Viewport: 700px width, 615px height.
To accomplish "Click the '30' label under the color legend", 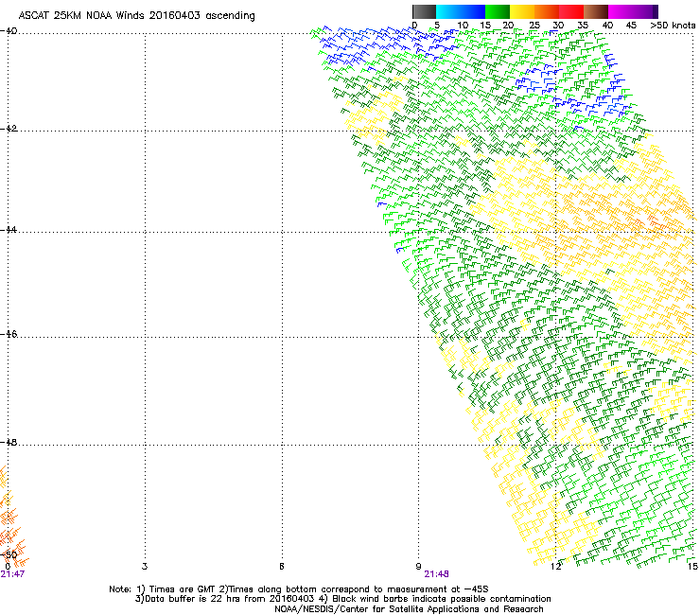I will coord(558,26).
